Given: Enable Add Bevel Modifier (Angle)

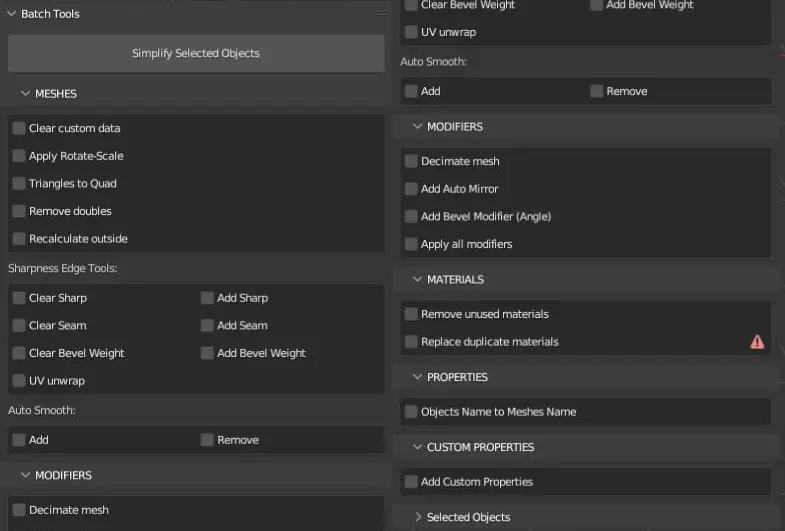Looking at the screenshot, I should (x=411, y=216).
